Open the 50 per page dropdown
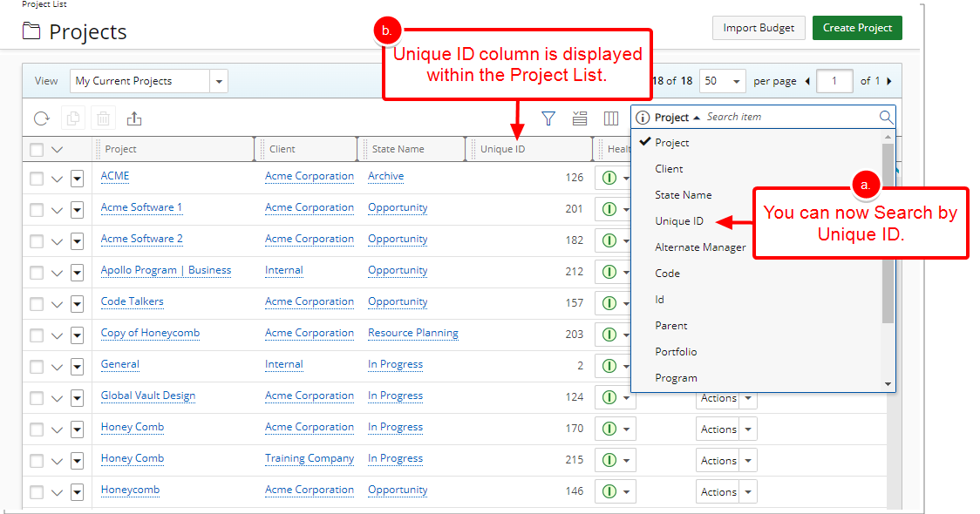The height and width of the screenshot is (514, 980). (x=723, y=81)
